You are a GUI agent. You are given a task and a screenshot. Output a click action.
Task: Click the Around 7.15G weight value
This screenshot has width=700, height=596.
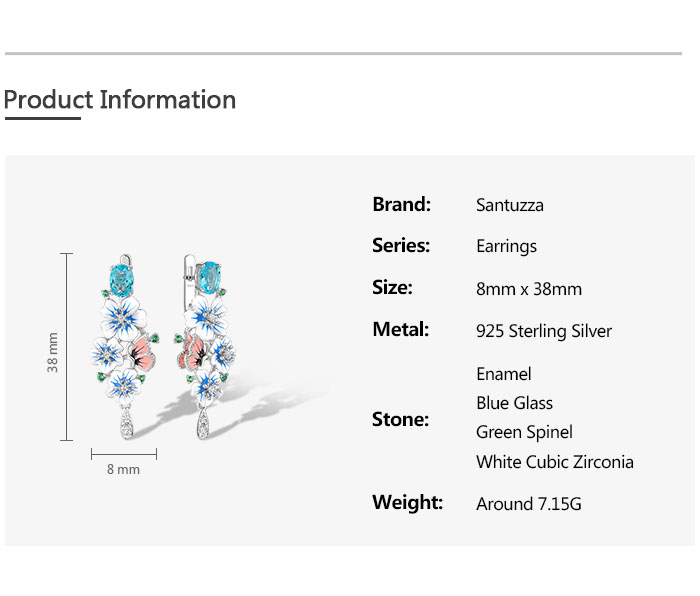tap(529, 504)
